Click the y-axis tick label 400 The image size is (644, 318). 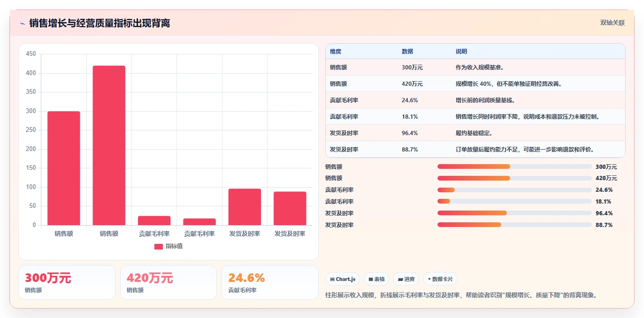[x=31, y=73]
